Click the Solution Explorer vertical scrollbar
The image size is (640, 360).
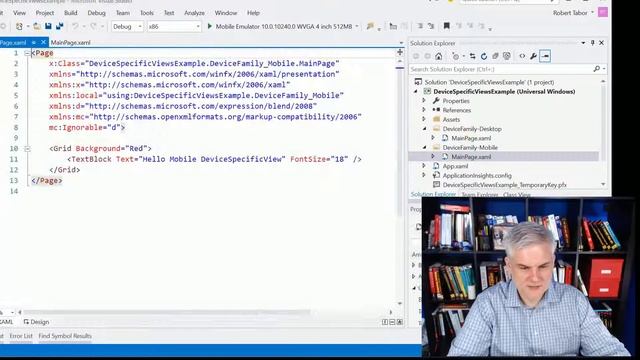pyautogui.click(x=603, y=133)
